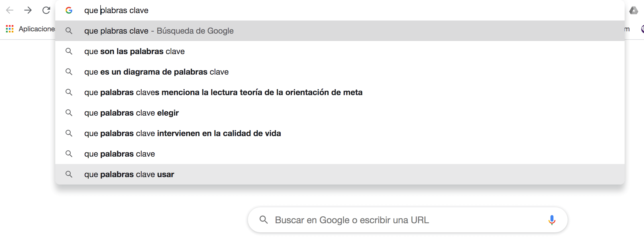Image resolution: width=644 pixels, height=246 pixels.
Task: Click the search icon beside 'que palabras clave usar'
Action: tap(69, 174)
